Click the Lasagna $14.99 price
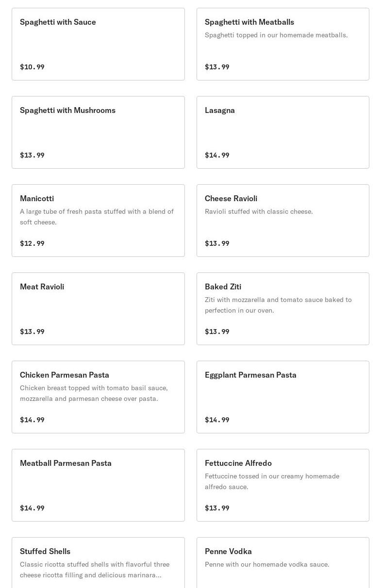This screenshot has height=588, width=381. [x=217, y=155]
